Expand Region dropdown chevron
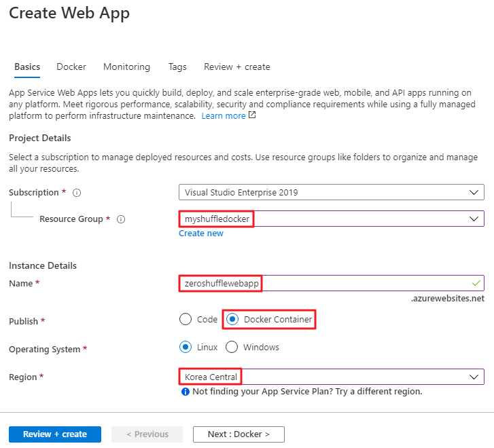This screenshot has width=494, height=448. [474, 377]
